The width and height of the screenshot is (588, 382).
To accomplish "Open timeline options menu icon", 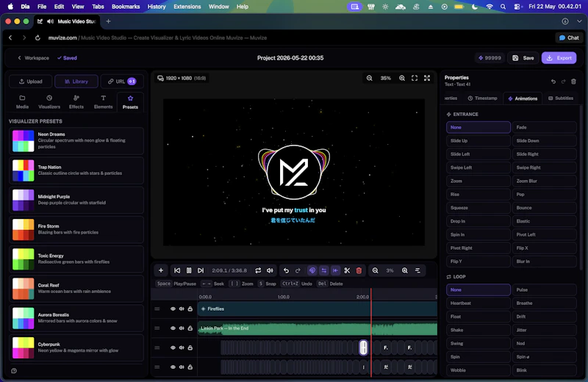I will pos(417,270).
